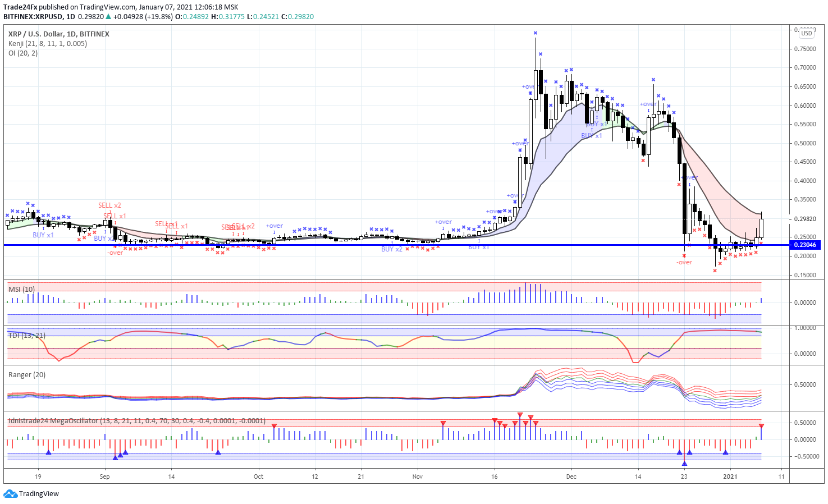Click the Ranger (20) pane label

point(27,374)
